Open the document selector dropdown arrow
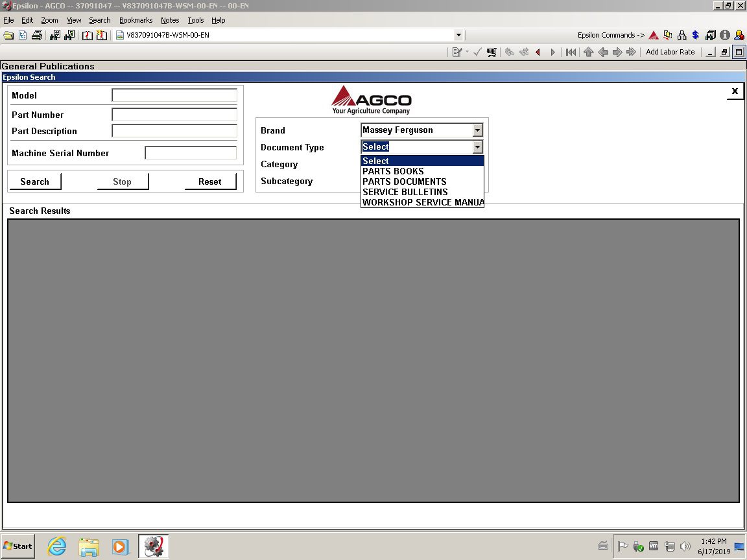This screenshot has height=560, width=747. tap(458, 35)
